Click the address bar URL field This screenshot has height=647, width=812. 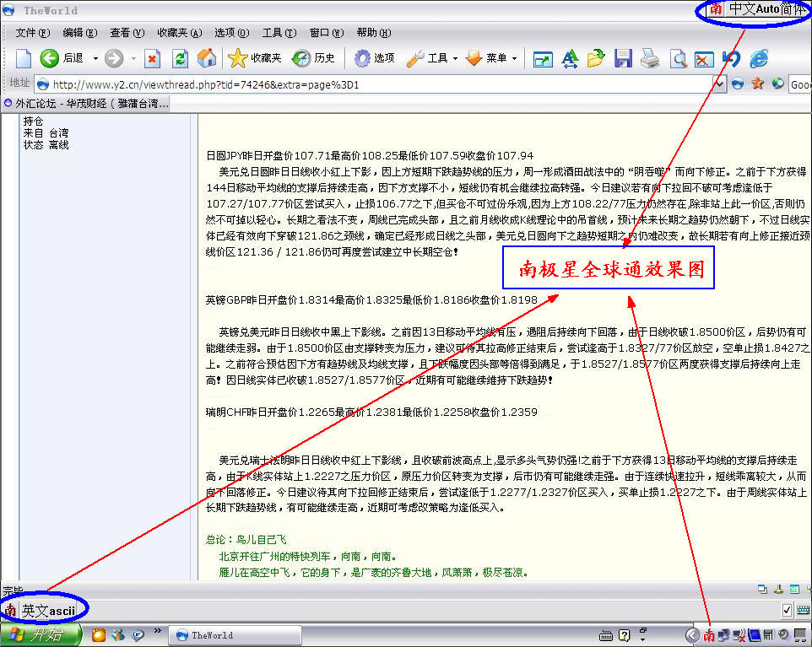click(x=374, y=84)
